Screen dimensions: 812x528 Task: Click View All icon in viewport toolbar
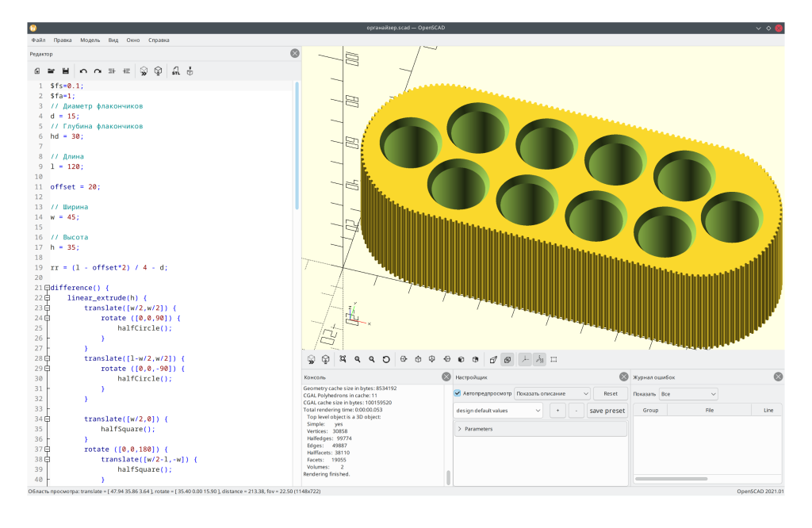tap(343, 359)
